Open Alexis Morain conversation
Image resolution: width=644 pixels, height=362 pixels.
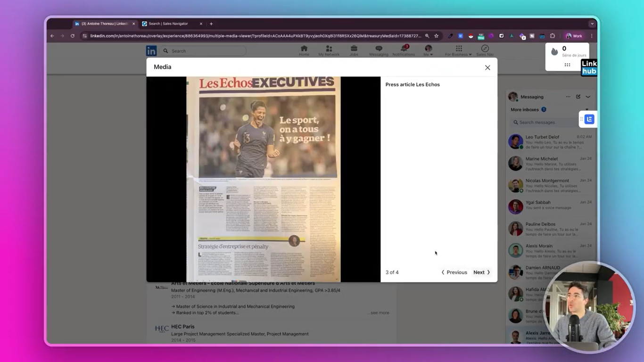(x=551, y=250)
